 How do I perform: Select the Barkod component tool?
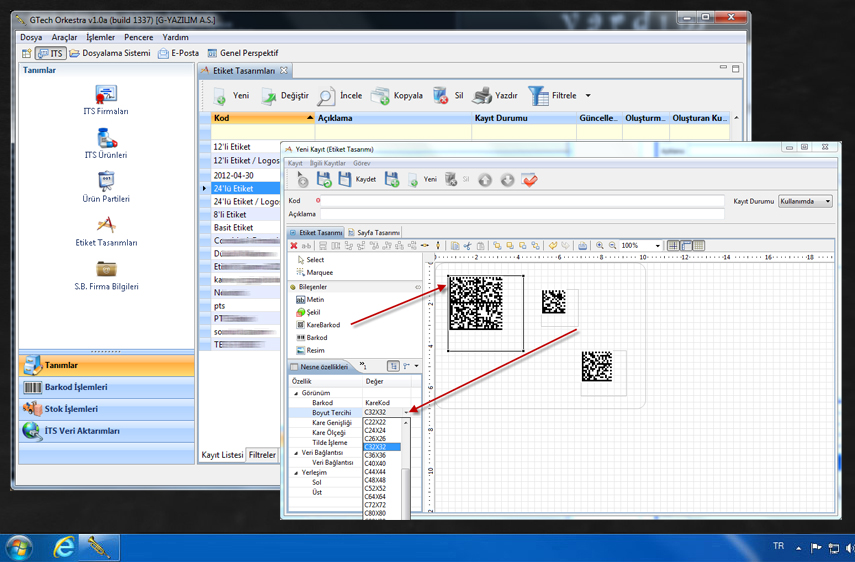311,337
